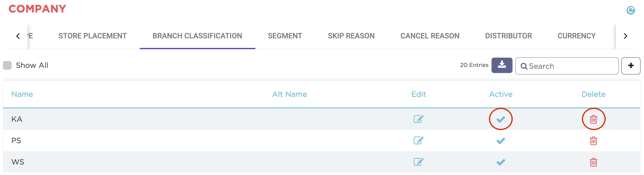Toggle active status for PS
Screen dimensions: 644x175
[501, 141]
